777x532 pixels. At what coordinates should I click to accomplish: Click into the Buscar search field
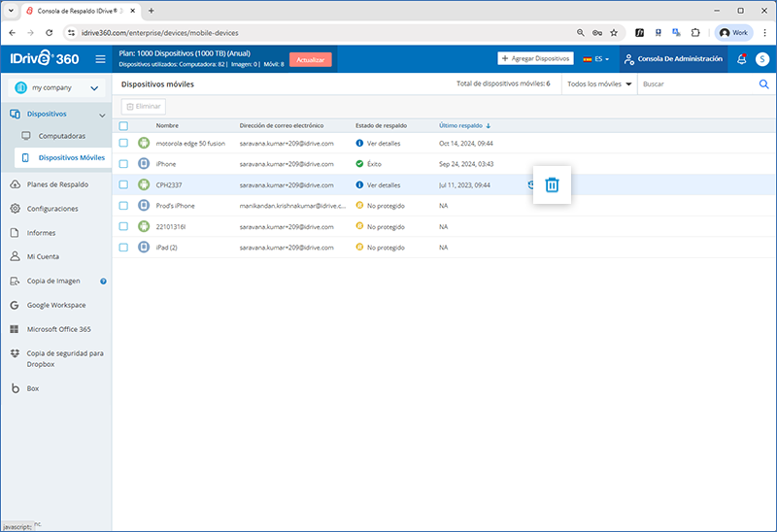[694, 84]
